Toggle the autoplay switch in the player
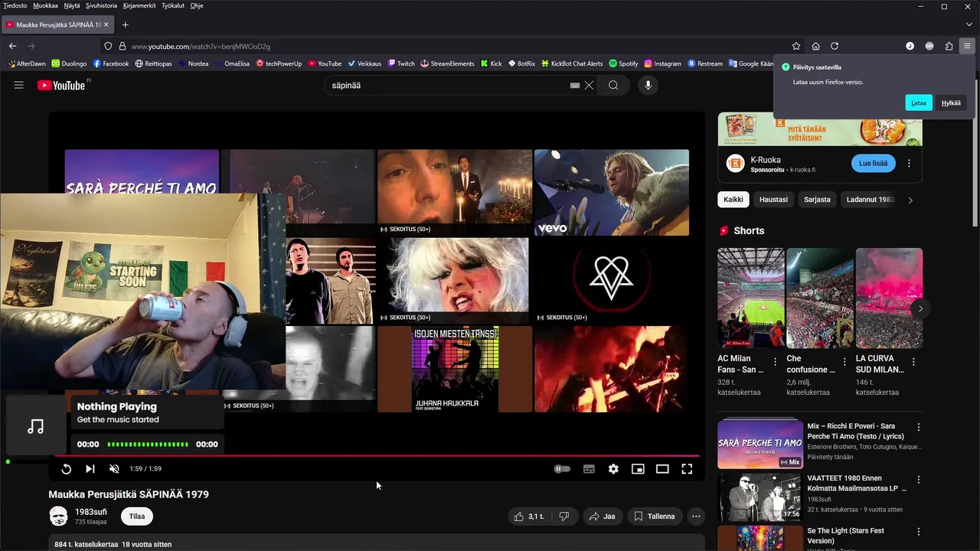Screen dimensions: 980x551 (x=562, y=469)
